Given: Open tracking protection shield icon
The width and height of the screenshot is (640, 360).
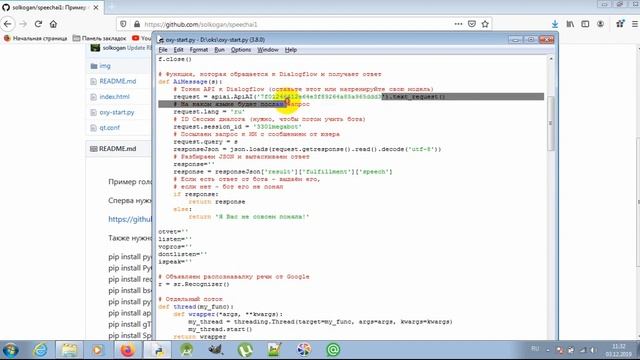Looking at the screenshot, I should tap(123, 24).
